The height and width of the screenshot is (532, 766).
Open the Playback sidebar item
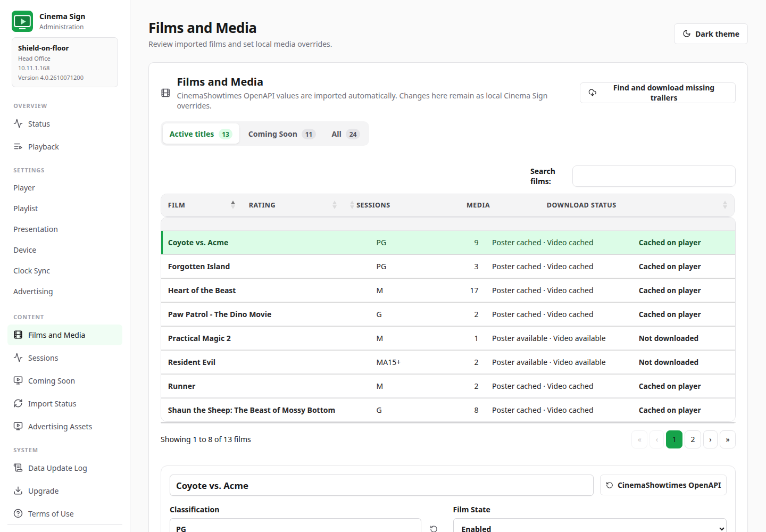point(65,147)
